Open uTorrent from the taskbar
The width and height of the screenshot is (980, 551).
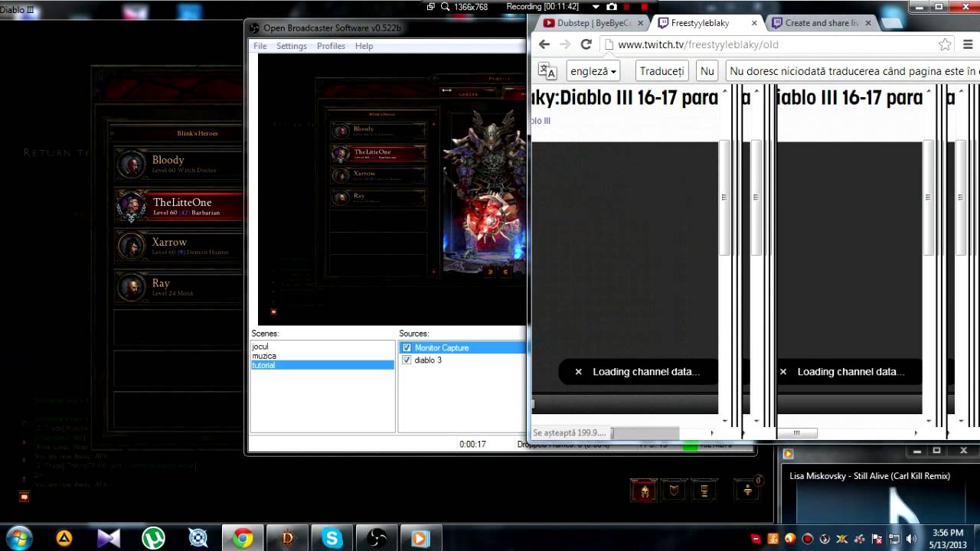tap(153, 538)
